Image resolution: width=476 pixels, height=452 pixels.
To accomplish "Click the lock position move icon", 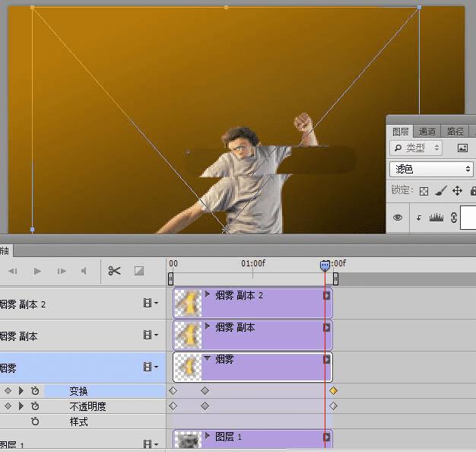I will [x=457, y=190].
